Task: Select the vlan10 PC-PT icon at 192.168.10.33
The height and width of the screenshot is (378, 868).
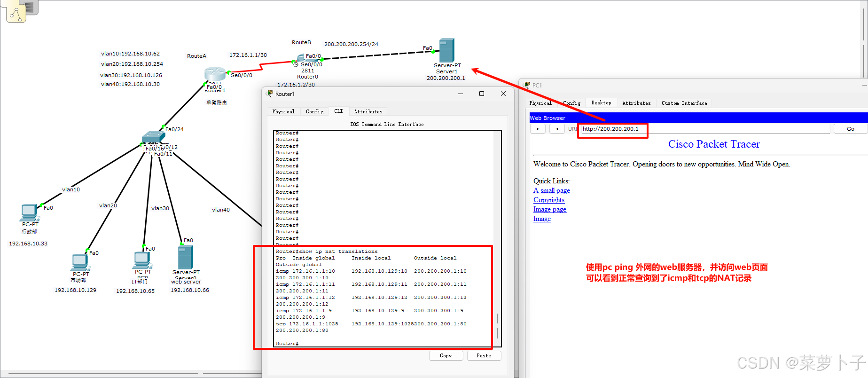Action: click(30, 213)
